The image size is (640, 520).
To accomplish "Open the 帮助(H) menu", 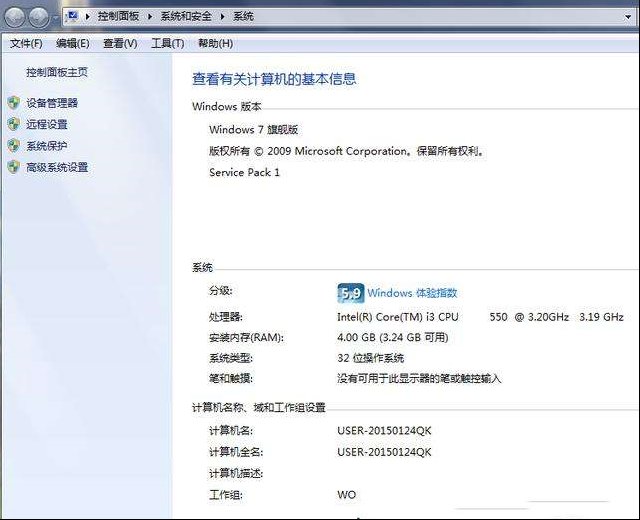I will pos(216,43).
